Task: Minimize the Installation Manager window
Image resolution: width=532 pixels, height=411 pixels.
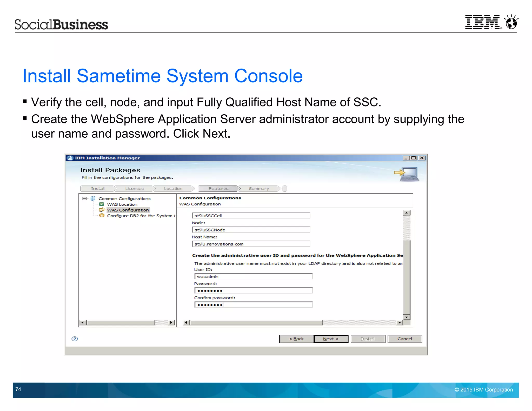Action: tap(406, 158)
